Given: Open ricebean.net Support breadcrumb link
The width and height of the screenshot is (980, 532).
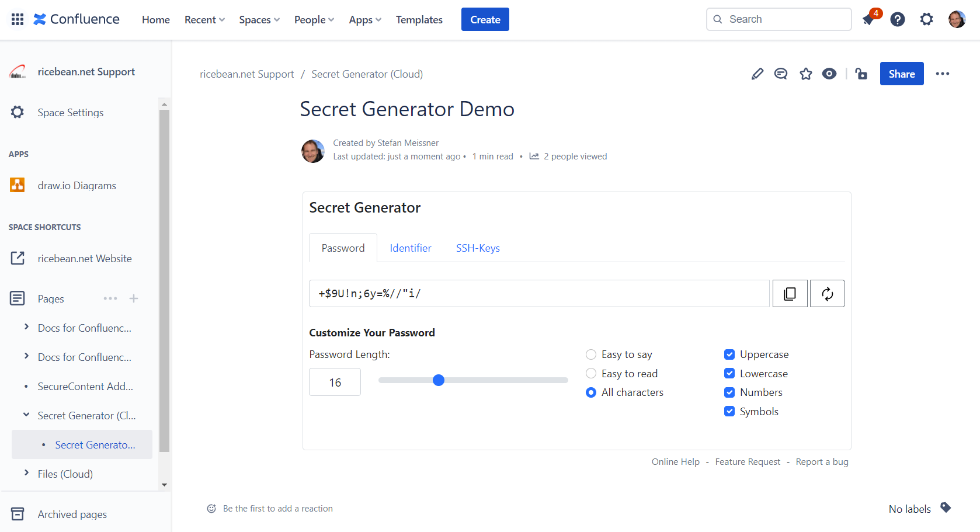Looking at the screenshot, I should click(247, 74).
